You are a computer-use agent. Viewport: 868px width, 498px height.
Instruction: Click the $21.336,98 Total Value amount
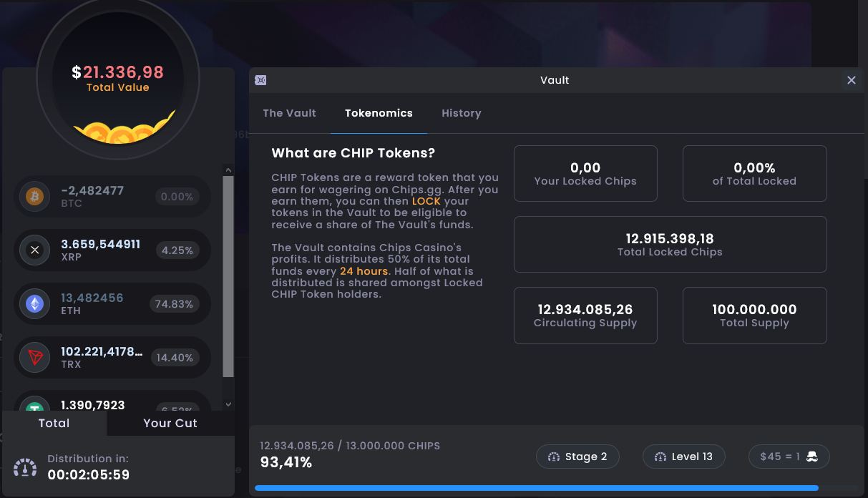[x=118, y=72]
